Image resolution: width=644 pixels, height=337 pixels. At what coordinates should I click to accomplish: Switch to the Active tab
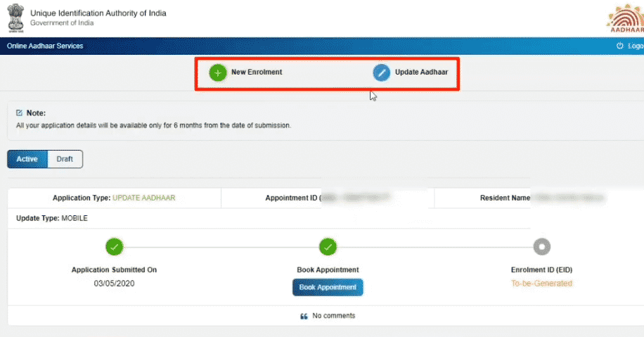point(27,159)
